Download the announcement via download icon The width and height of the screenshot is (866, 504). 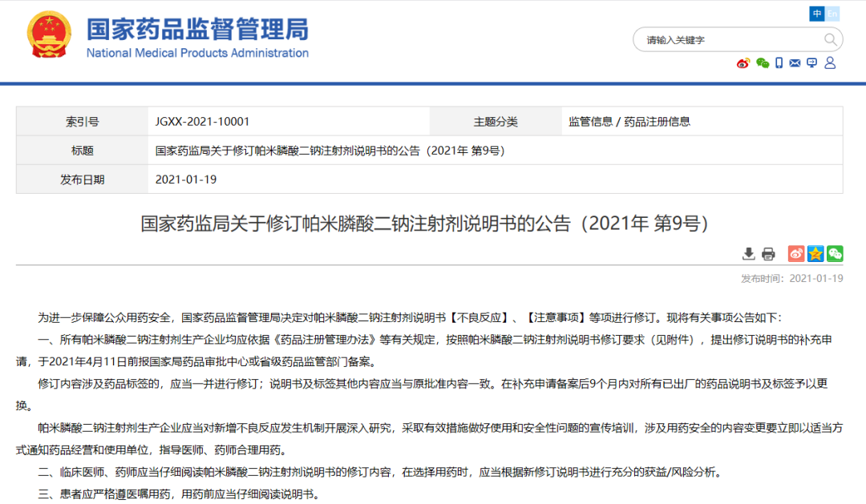tap(748, 254)
